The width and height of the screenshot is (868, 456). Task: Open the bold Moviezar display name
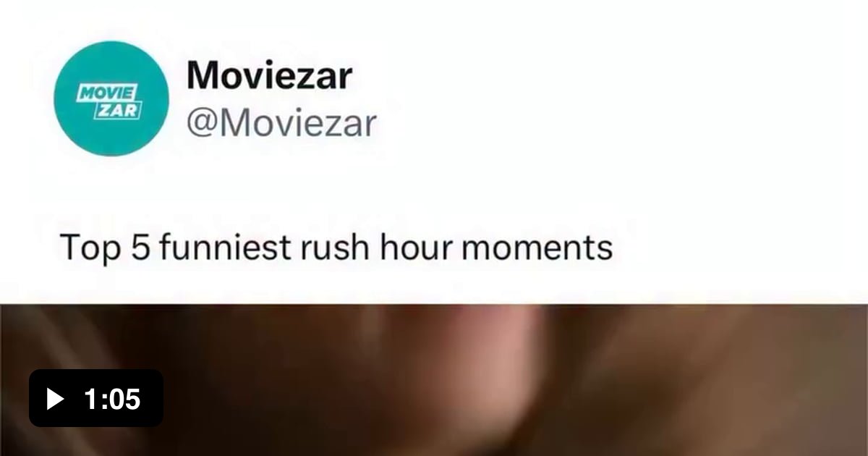(x=269, y=75)
